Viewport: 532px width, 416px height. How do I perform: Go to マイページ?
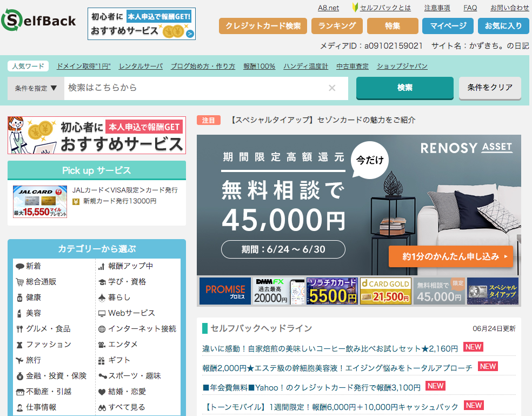click(x=448, y=26)
